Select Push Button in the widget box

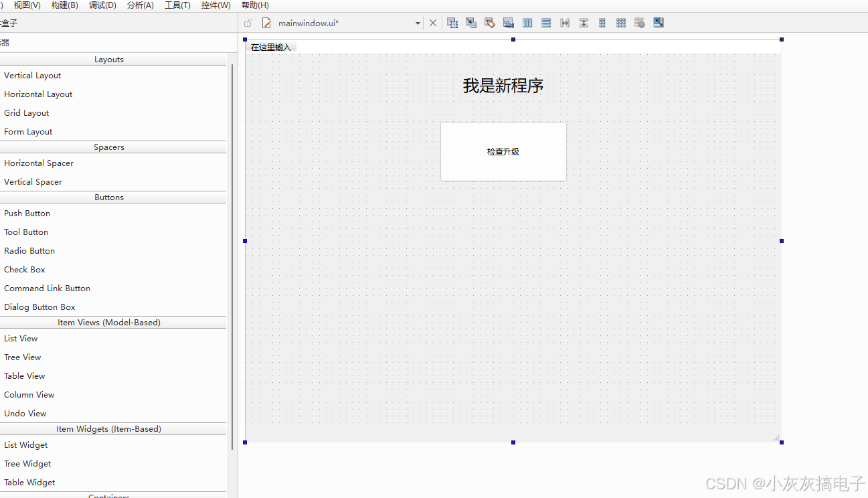click(x=27, y=213)
